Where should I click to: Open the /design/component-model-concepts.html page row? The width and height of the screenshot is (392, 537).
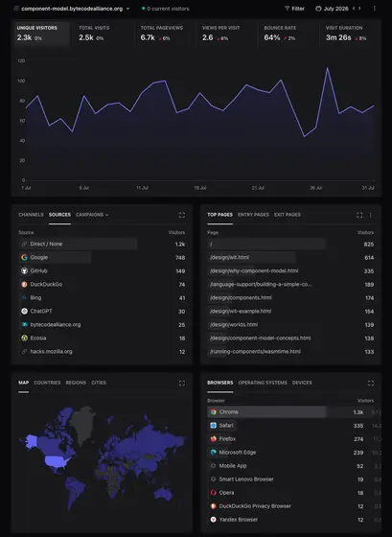coord(290,338)
